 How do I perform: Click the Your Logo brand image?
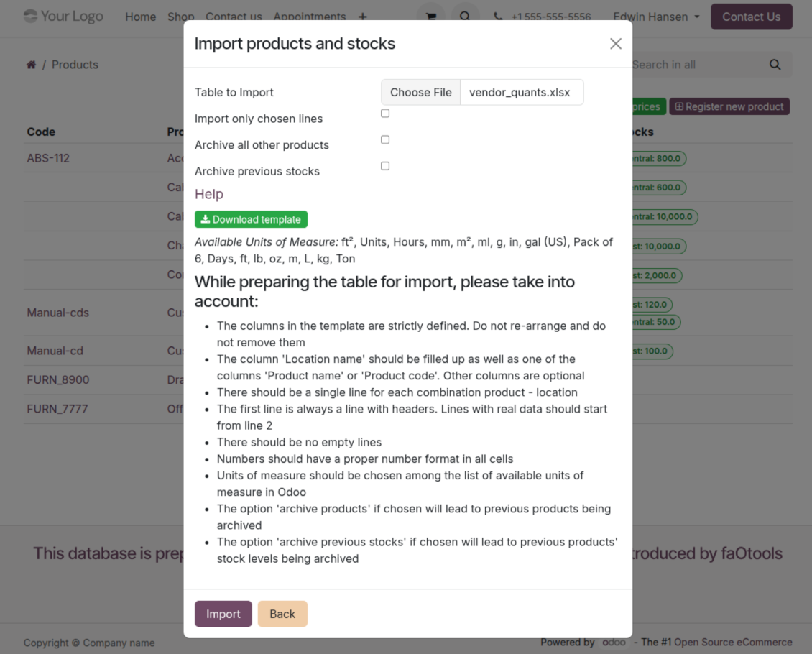click(63, 16)
